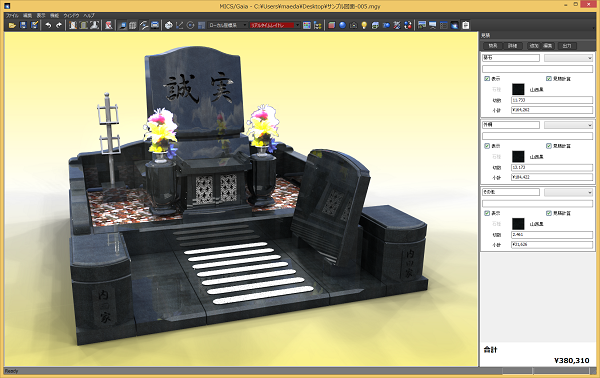
Task: Click the 出力 button in estimate panel
Action: tap(567, 46)
